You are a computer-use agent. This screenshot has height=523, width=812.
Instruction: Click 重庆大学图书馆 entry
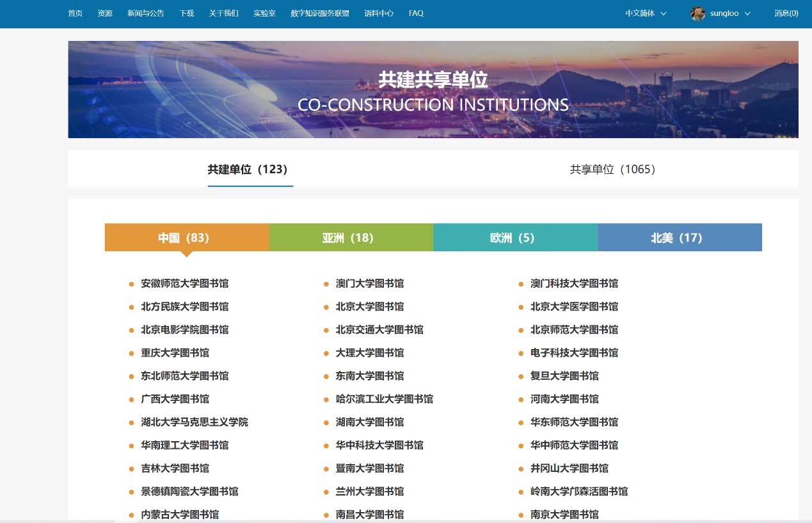[175, 352]
